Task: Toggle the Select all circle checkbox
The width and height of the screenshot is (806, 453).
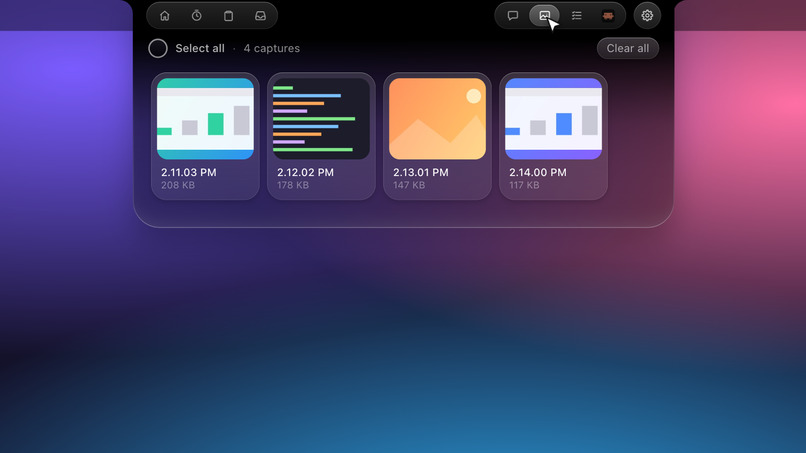Action: (x=158, y=48)
